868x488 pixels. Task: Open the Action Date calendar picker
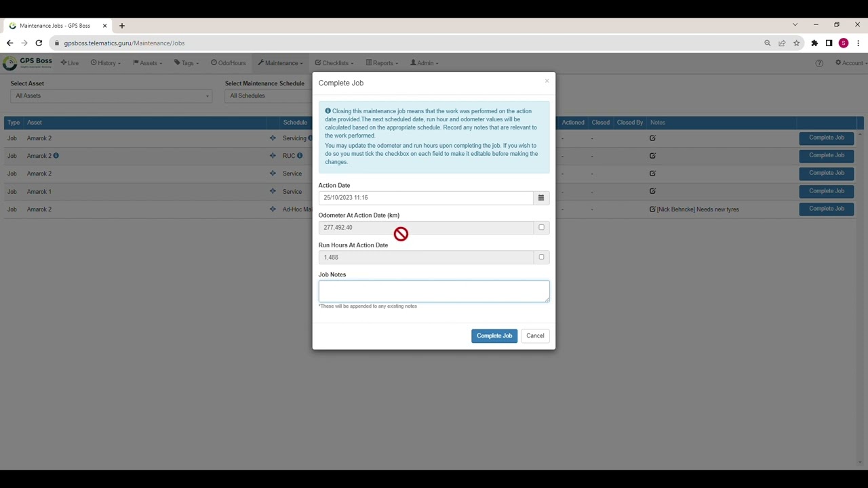pyautogui.click(x=541, y=198)
